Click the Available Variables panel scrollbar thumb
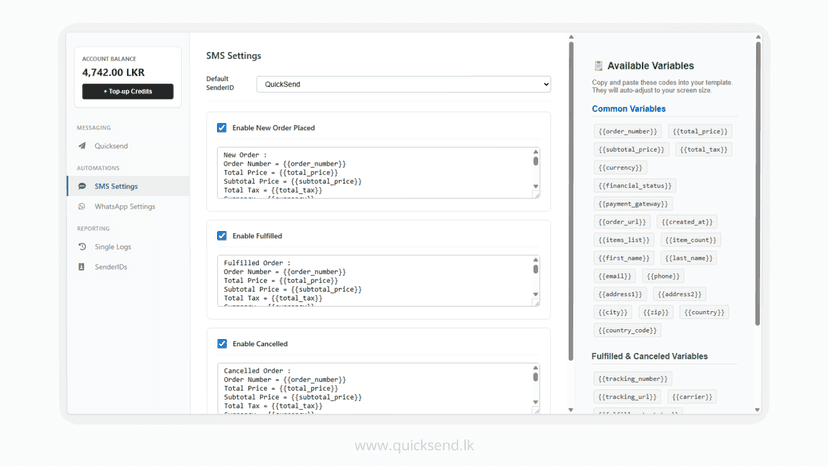Screen dimensions: 828x466 click(758, 183)
